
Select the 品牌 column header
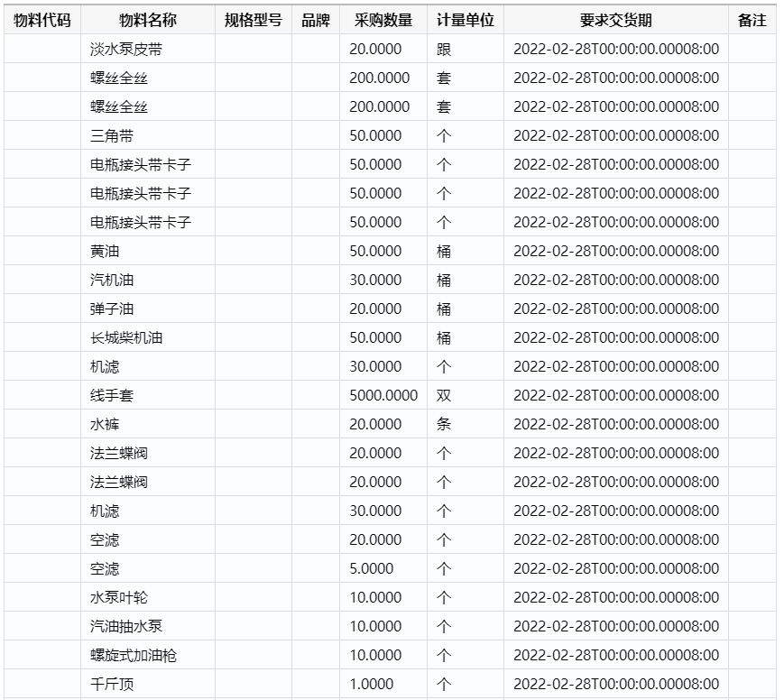coord(316,21)
